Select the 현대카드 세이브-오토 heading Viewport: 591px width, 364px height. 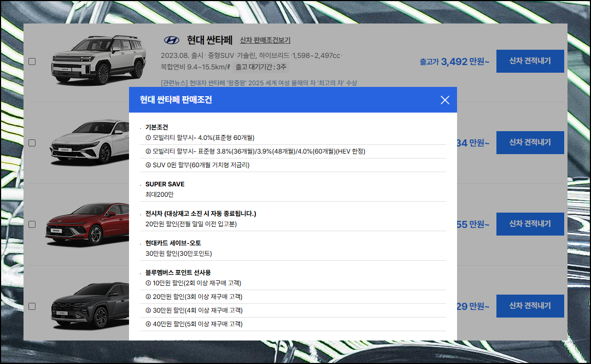point(173,243)
